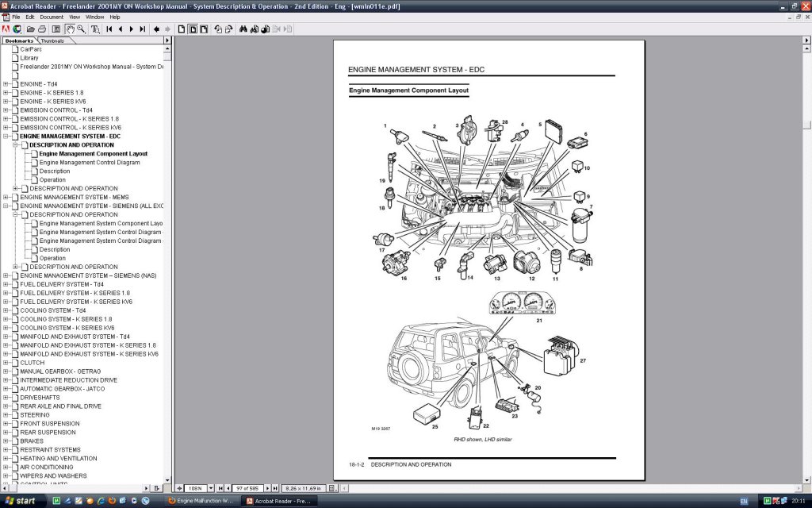Collapse ENGINE MANAGEMENT SYSTEM - EDC bookmark
812x508 pixels.
coord(6,137)
